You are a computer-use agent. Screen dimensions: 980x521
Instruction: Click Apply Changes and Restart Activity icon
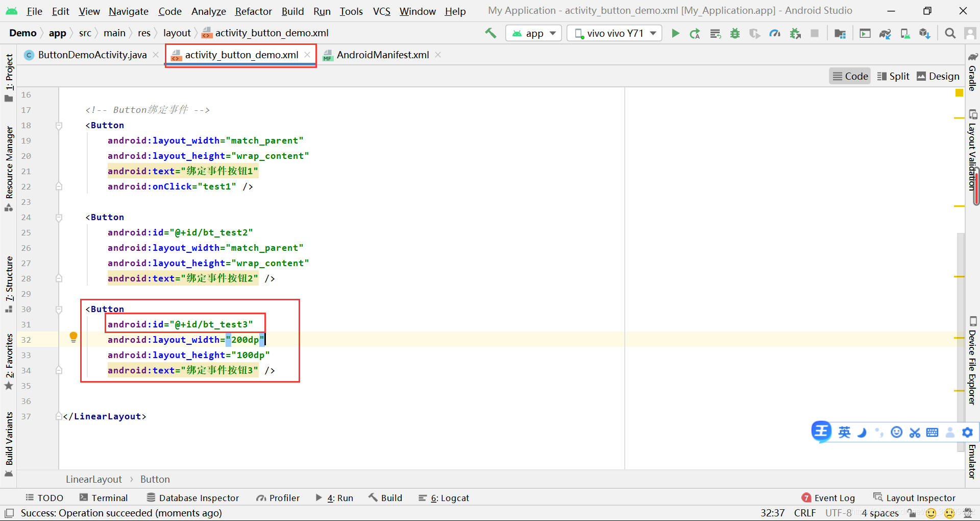[x=695, y=34]
